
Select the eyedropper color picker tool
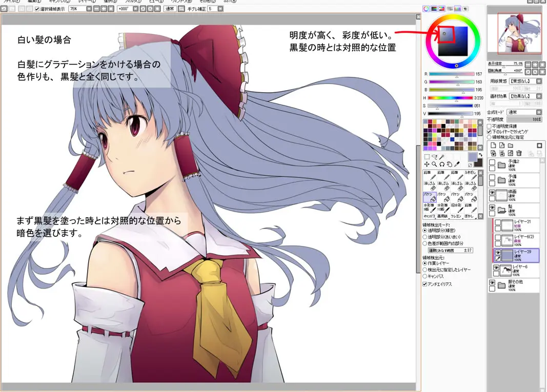[x=457, y=164]
